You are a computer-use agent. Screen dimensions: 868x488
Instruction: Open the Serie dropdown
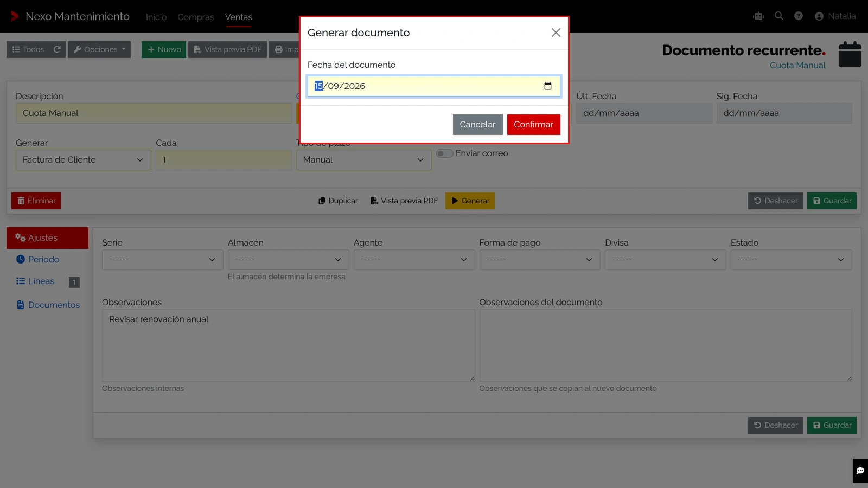[163, 260]
